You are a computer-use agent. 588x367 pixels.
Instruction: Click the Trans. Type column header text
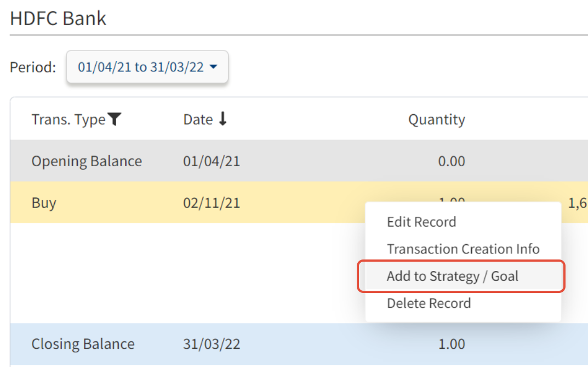point(68,120)
